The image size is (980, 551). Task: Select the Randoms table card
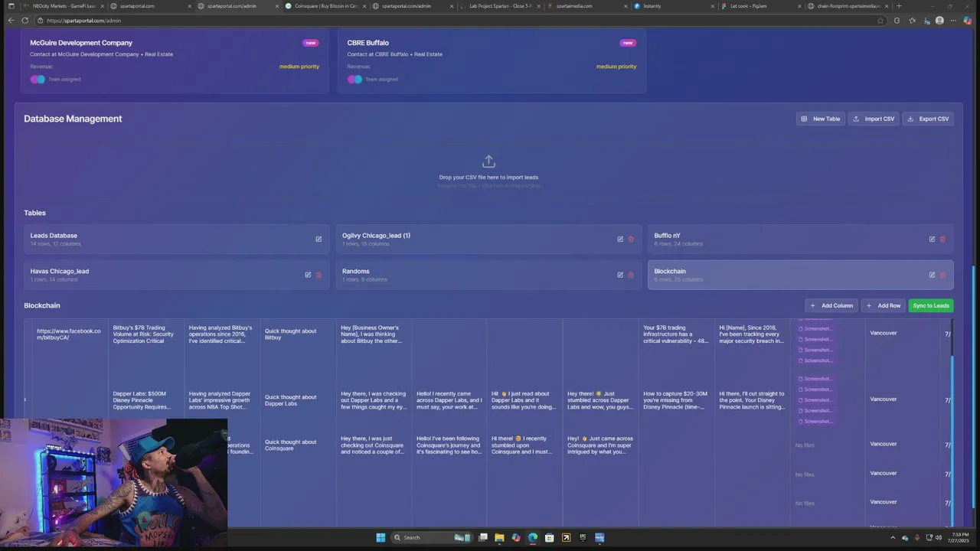tap(488, 275)
